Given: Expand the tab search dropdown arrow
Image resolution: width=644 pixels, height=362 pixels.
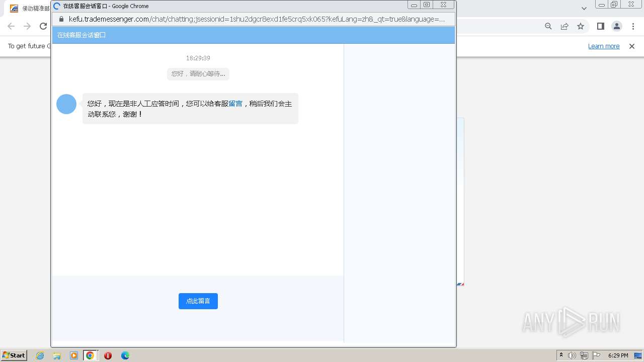Looking at the screenshot, I should tap(584, 9).
